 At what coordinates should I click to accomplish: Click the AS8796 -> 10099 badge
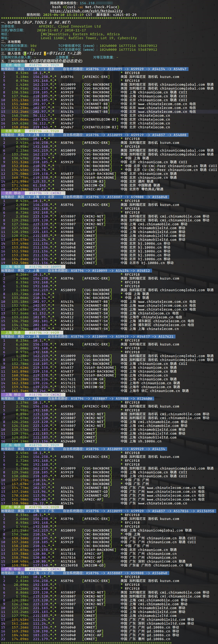(x=45, y=267)
